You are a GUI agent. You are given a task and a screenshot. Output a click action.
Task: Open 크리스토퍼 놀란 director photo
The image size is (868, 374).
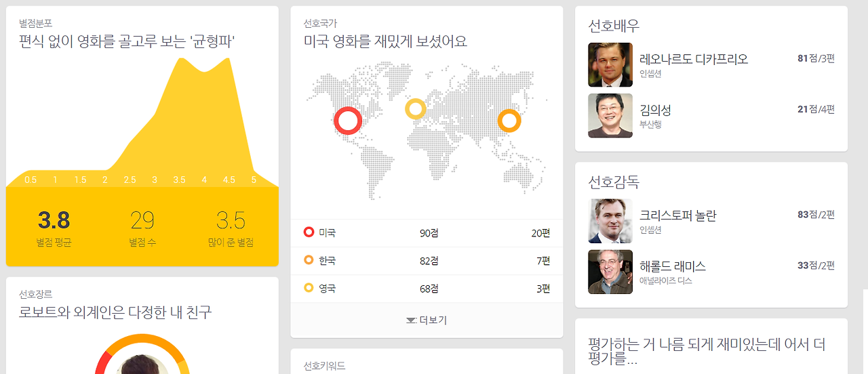610,221
